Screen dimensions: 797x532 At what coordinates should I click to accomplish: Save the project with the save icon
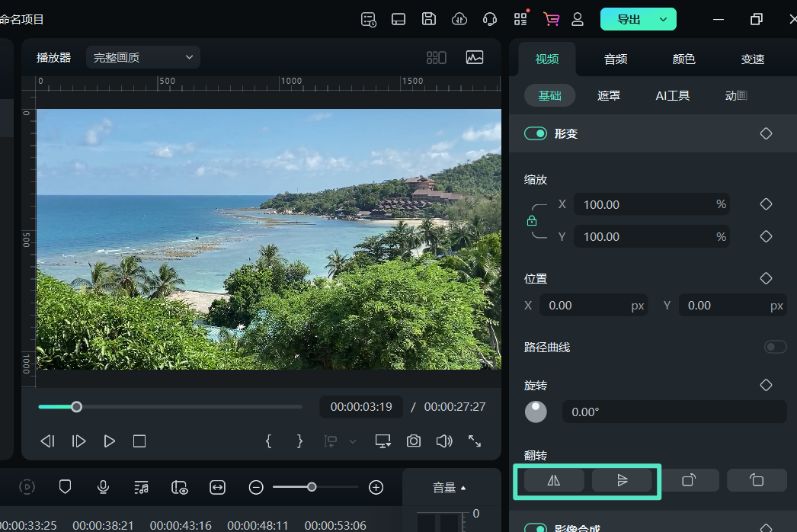pyautogui.click(x=428, y=19)
